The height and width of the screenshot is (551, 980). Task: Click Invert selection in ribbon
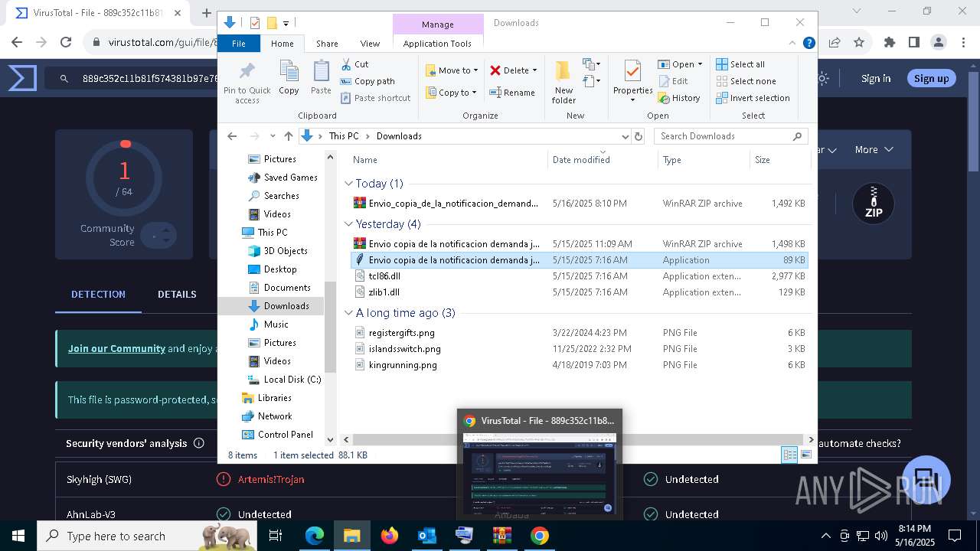tap(753, 98)
